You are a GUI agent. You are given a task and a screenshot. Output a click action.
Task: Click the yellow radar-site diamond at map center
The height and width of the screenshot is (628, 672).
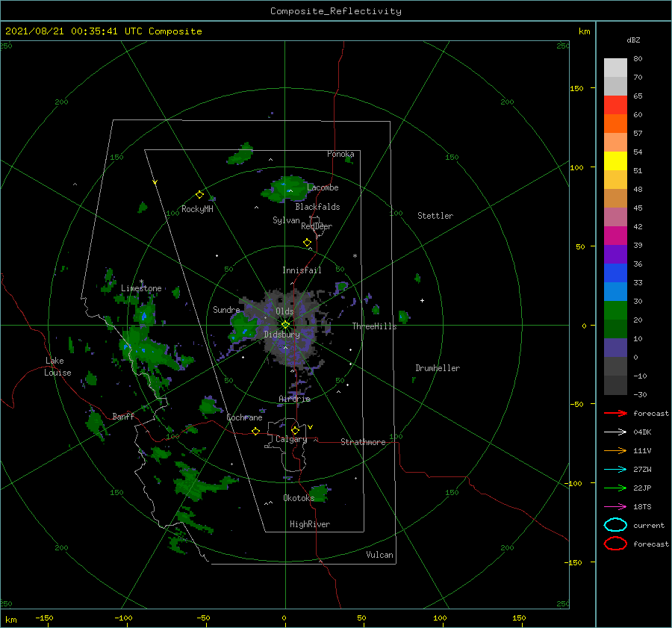285,325
